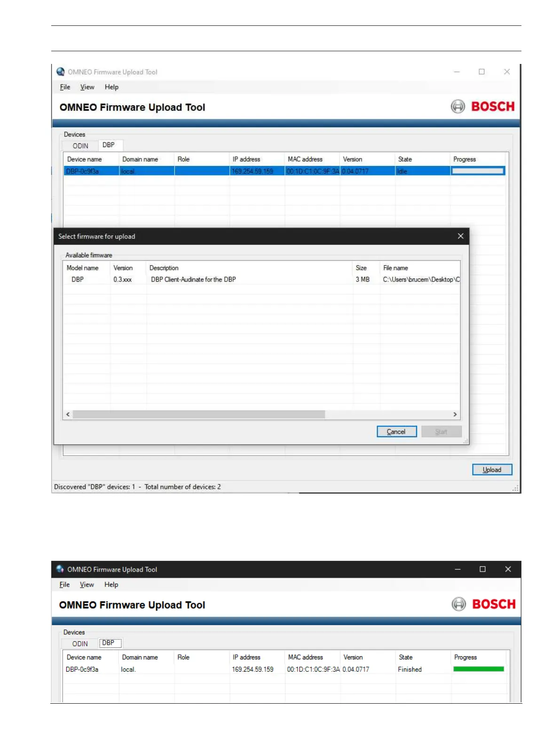
Task: Maximize the lower OMNEO window
Action: pyautogui.click(x=482, y=569)
